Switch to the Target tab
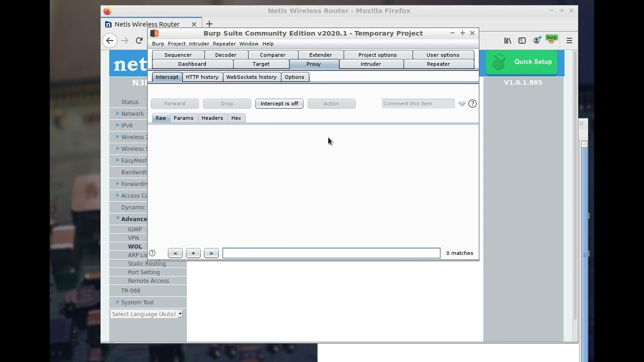The width and height of the screenshot is (644, 362). click(261, 64)
